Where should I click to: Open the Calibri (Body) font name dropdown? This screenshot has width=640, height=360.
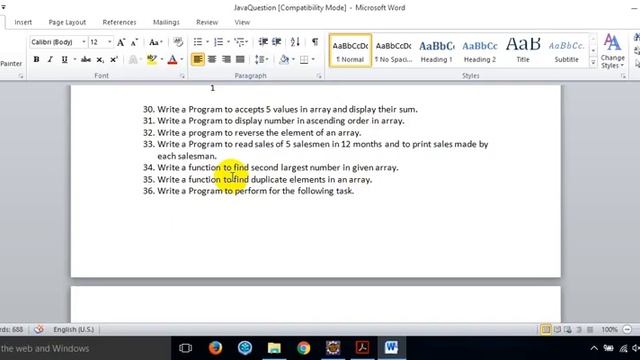(84, 42)
